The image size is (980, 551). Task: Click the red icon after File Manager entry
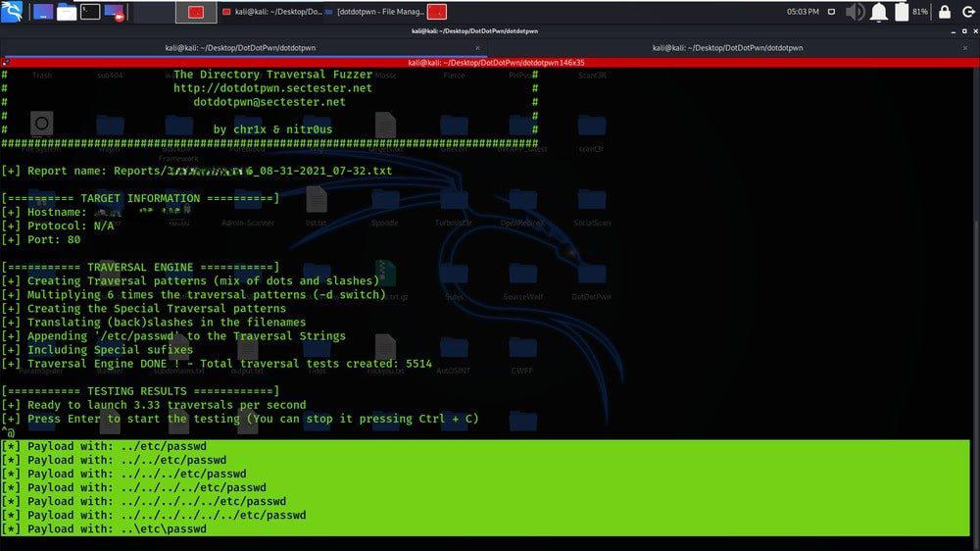437,12
